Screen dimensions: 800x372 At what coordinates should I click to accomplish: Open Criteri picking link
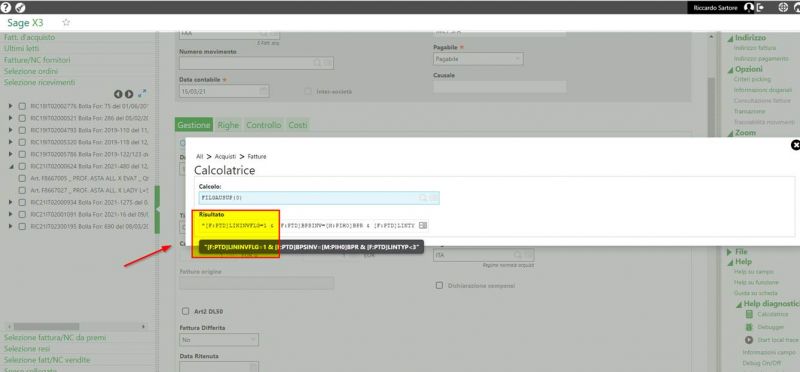(752, 80)
